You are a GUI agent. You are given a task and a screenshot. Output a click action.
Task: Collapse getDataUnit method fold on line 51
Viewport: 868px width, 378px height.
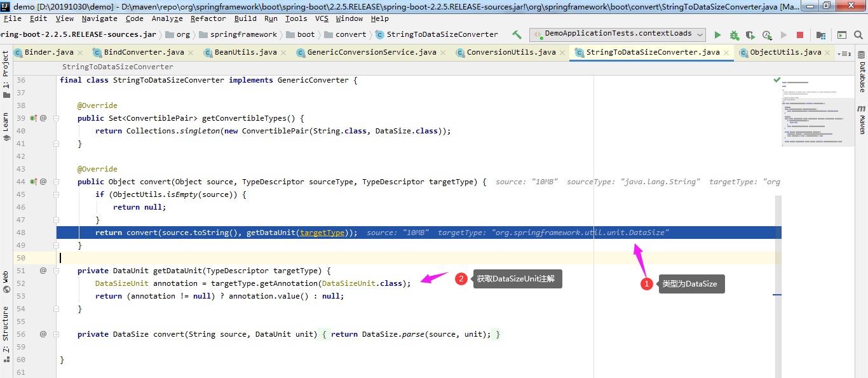tap(56, 271)
